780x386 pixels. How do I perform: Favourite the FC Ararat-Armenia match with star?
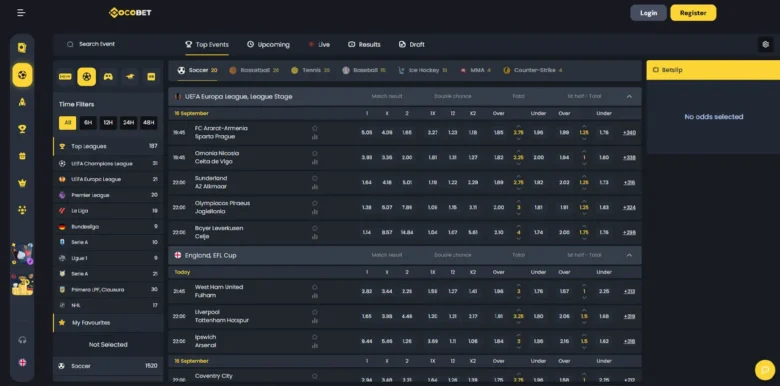[x=314, y=128]
